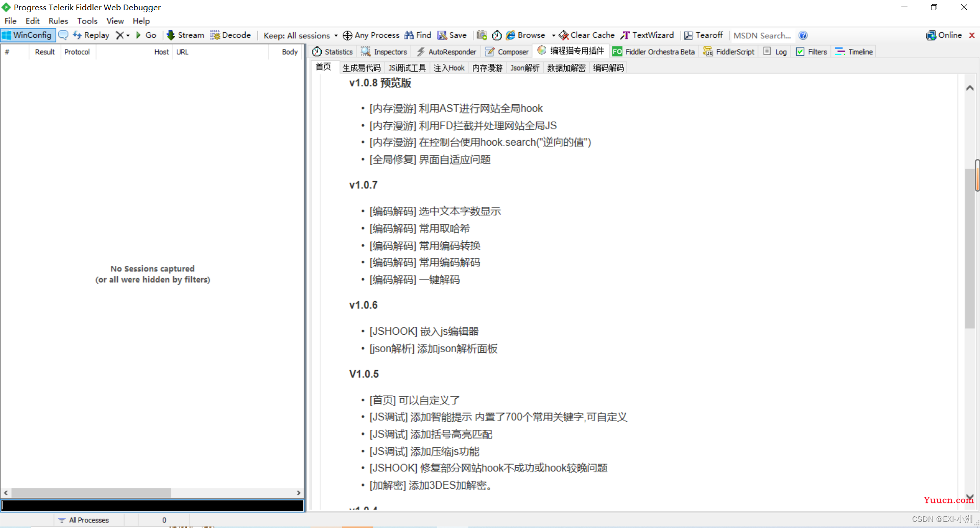980x528 pixels.
Task: Click the Remove sessions X icon
Action: (119, 35)
